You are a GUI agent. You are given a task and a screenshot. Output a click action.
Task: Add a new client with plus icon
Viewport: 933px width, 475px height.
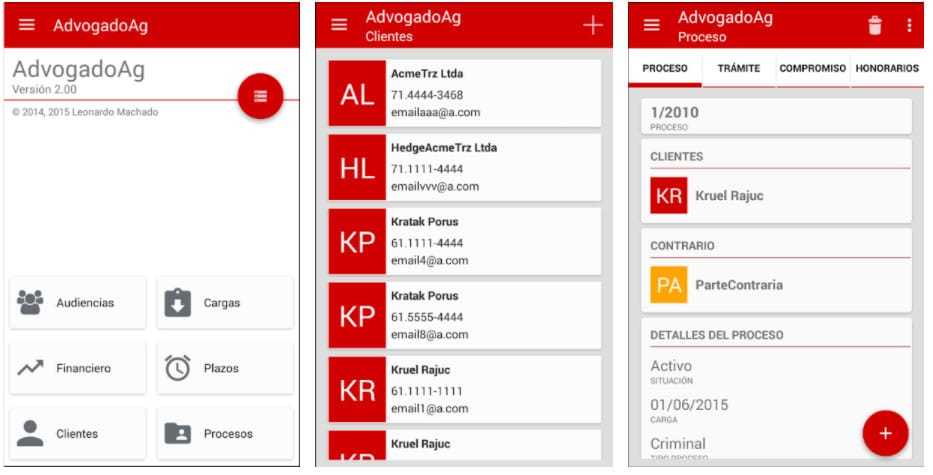pyautogui.click(x=593, y=26)
